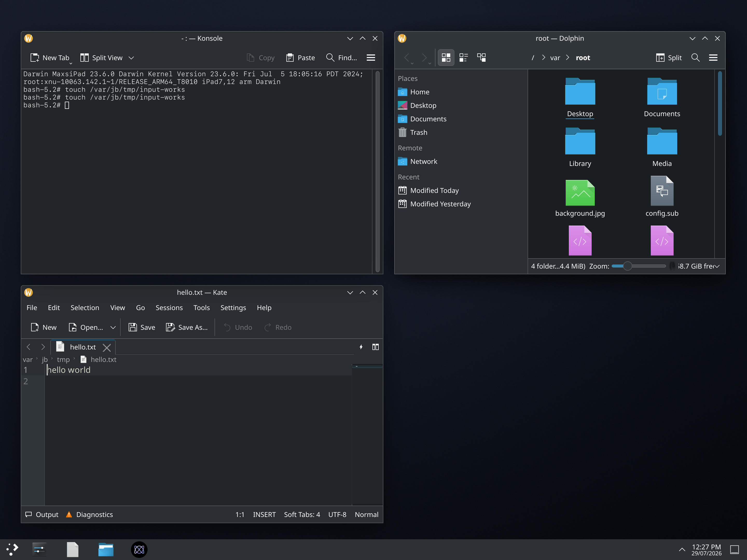747x560 pixels.
Task: Click the Copy button in Konsole
Action: (x=260, y=58)
